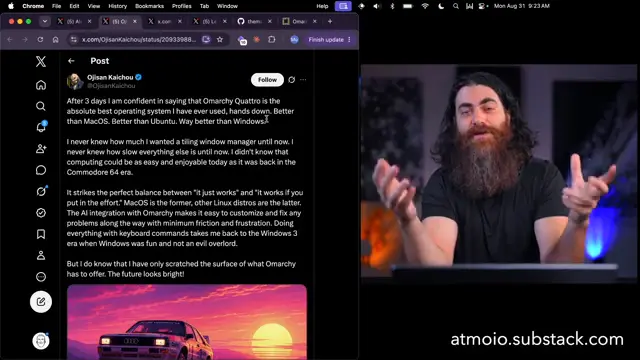Click the install app icon in address bar
The height and width of the screenshot is (360, 640).
pos(206,40)
